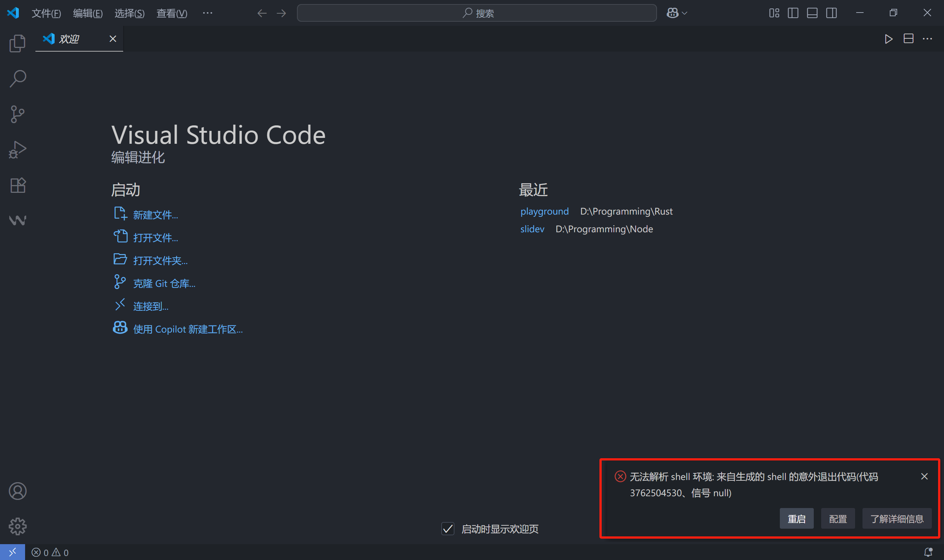944x560 pixels.
Task: Open the Copilot chat icon in title bar
Action: pyautogui.click(x=672, y=13)
